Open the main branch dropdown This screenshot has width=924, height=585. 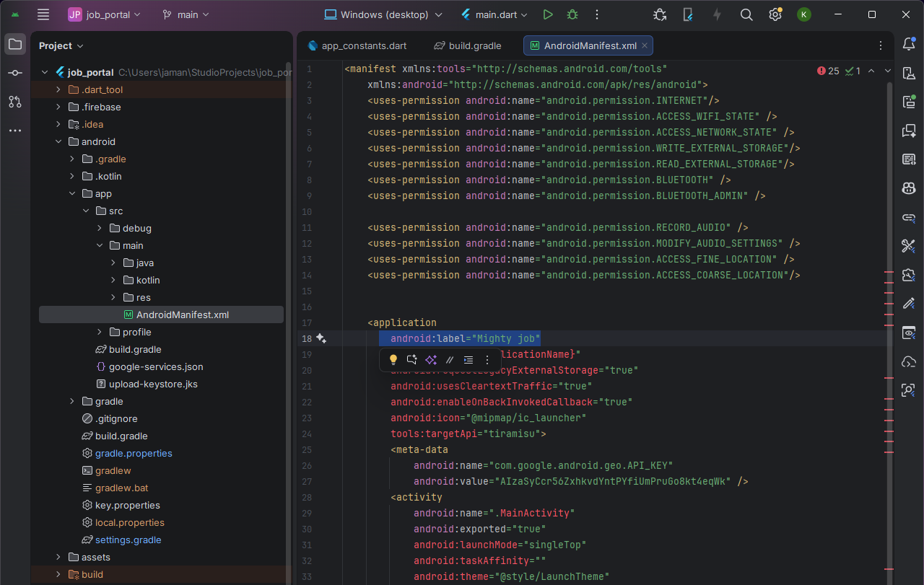click(x=186, y=14)
